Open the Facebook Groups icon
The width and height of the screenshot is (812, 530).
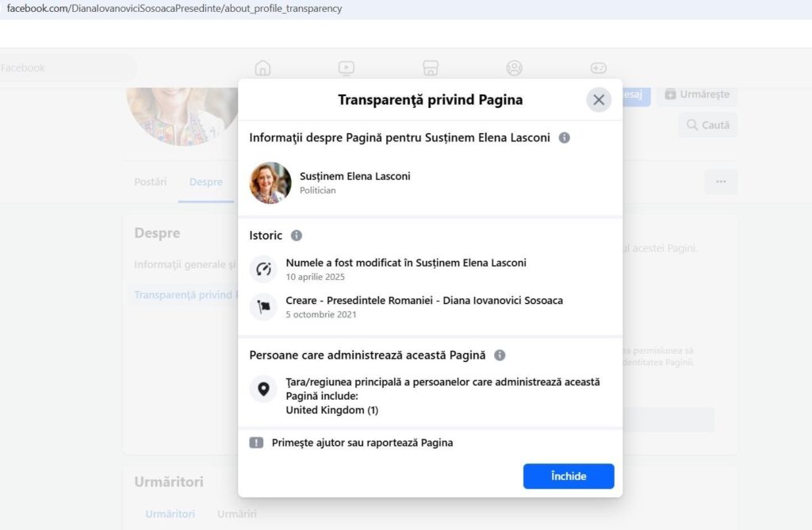click(x=514, y=68)
